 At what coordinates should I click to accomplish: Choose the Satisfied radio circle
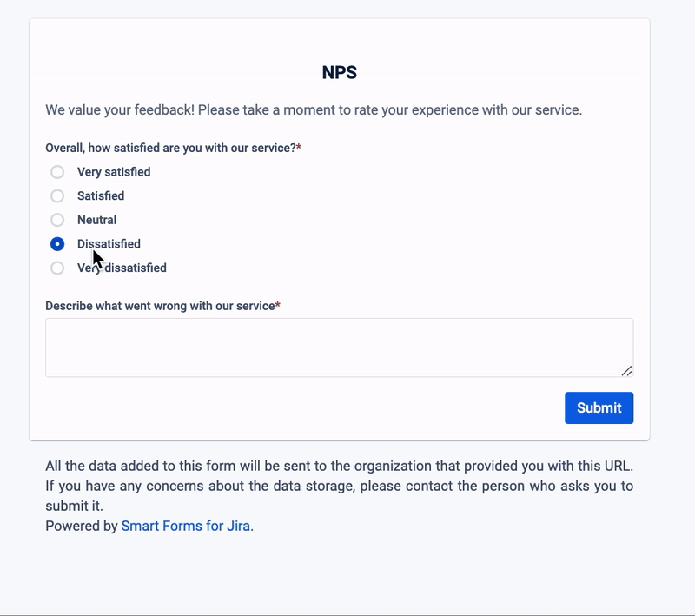(57, 196)
